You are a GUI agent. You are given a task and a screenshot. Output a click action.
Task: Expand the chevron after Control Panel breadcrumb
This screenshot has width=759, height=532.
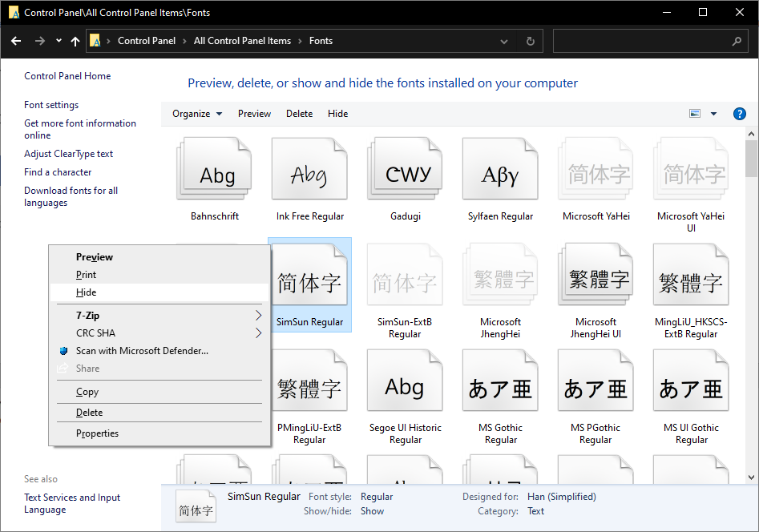(185, 41)
